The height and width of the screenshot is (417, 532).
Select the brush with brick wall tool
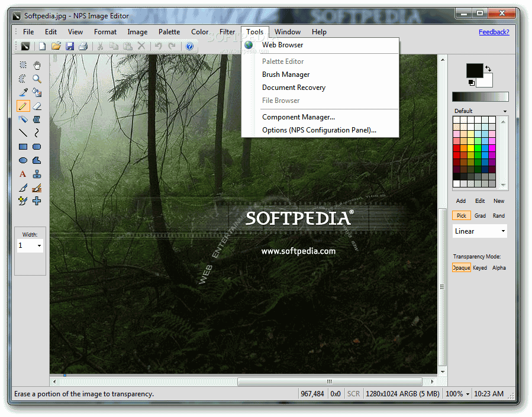[x=37, y=188]
